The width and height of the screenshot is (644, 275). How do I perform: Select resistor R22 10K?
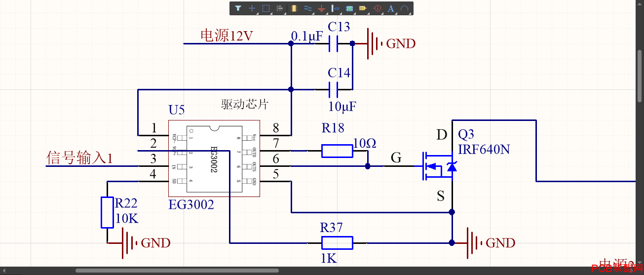[x=107, y=212]
